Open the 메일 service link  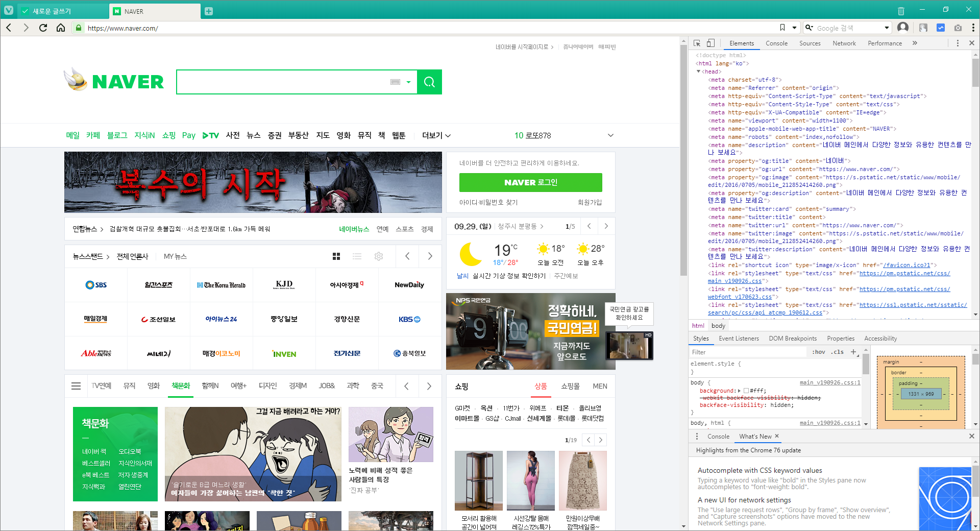[x=72, y=135]
